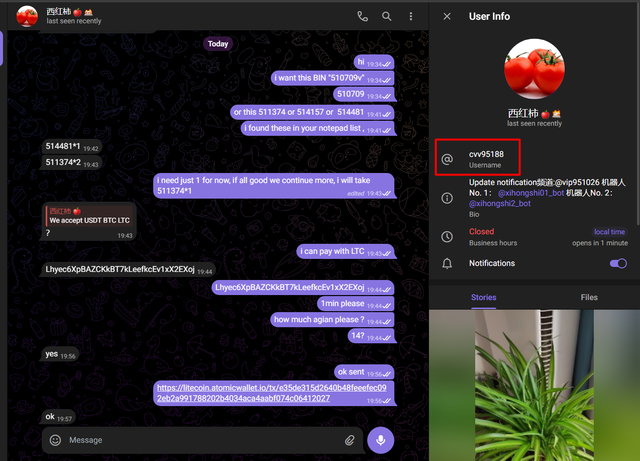This screenshot has width=640, height=461.
Task: Open the three-dot more options menu
Action: point(411,16)
